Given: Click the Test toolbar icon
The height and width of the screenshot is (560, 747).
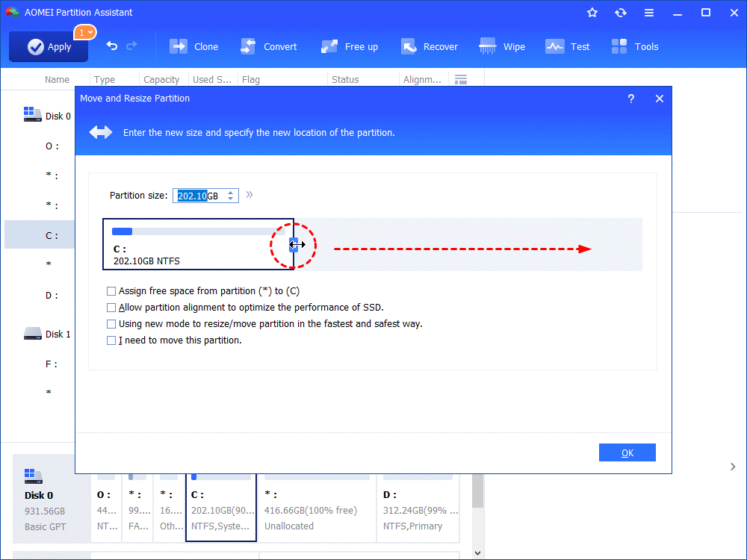Looking at the screenshot, I should click(x=554, y=46).
